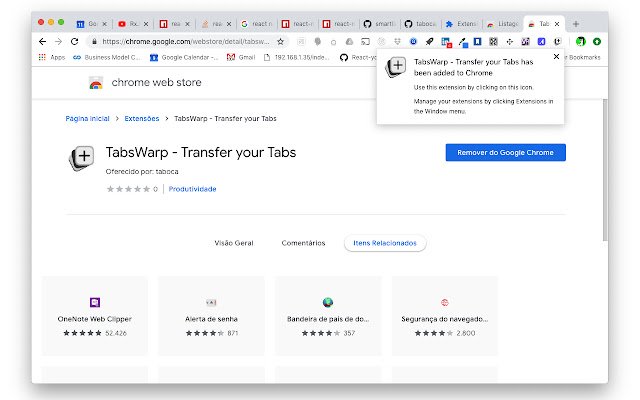
Task: Click the Google Drive extension icon
Action: [349, 41]
